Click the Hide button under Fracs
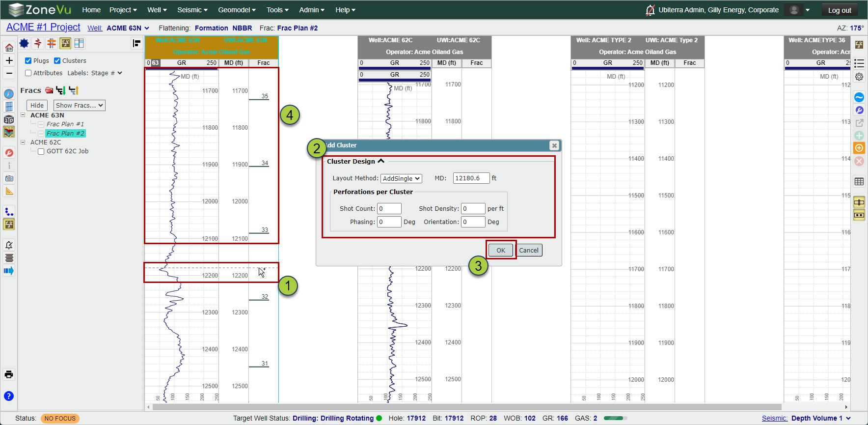 click(x=37, y=105)
